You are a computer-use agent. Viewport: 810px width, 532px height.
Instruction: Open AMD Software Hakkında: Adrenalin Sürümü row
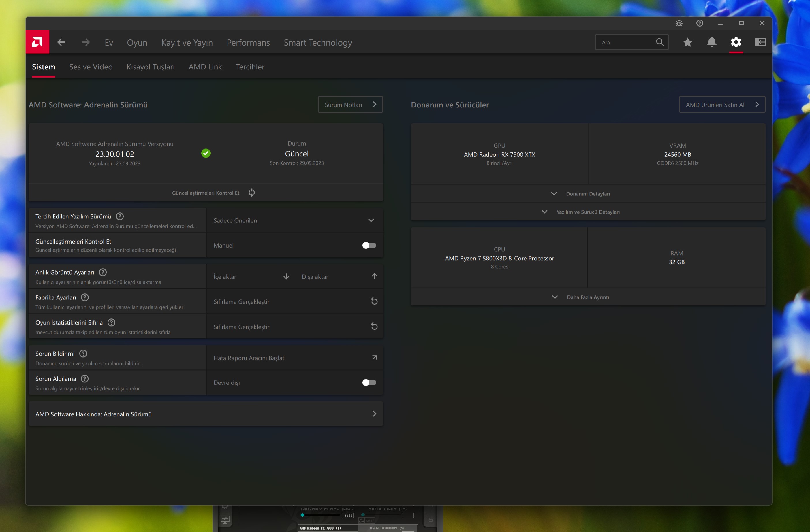206,414
